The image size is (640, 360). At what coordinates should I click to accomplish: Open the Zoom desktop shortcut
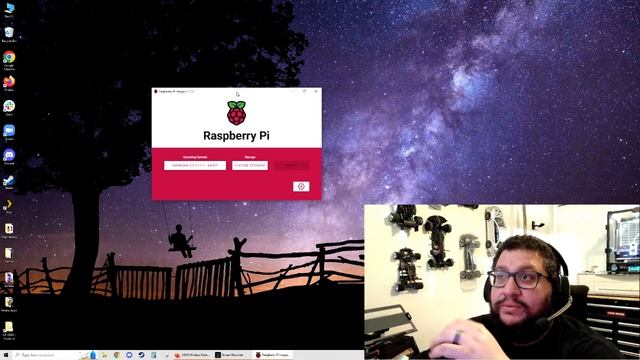(9, 133)
